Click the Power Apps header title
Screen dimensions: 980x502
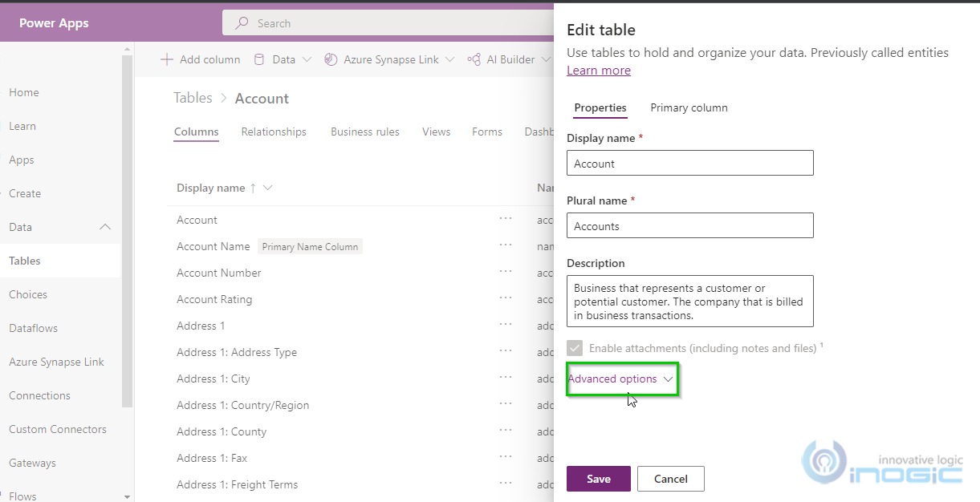tap(54, 23)
